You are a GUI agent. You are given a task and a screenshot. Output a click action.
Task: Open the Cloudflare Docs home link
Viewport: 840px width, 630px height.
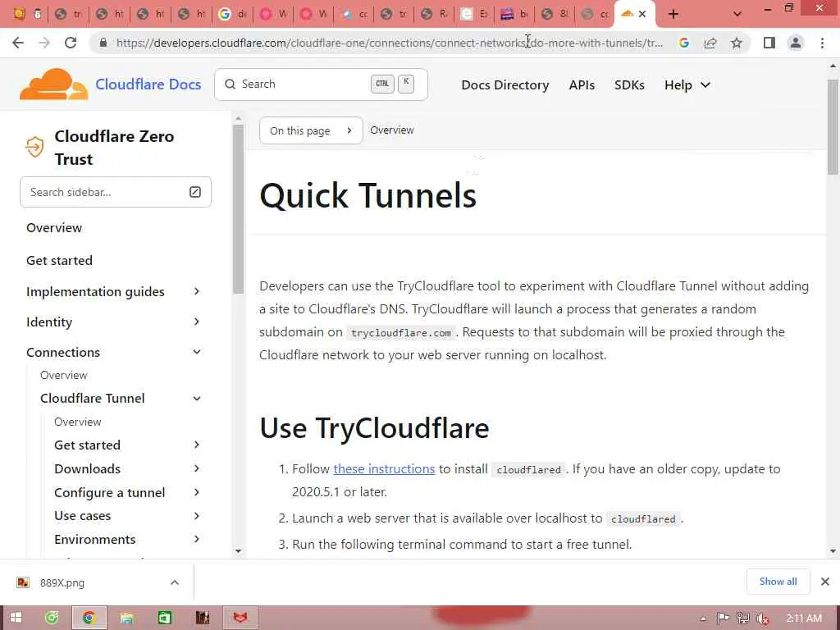tap(148, 84)
